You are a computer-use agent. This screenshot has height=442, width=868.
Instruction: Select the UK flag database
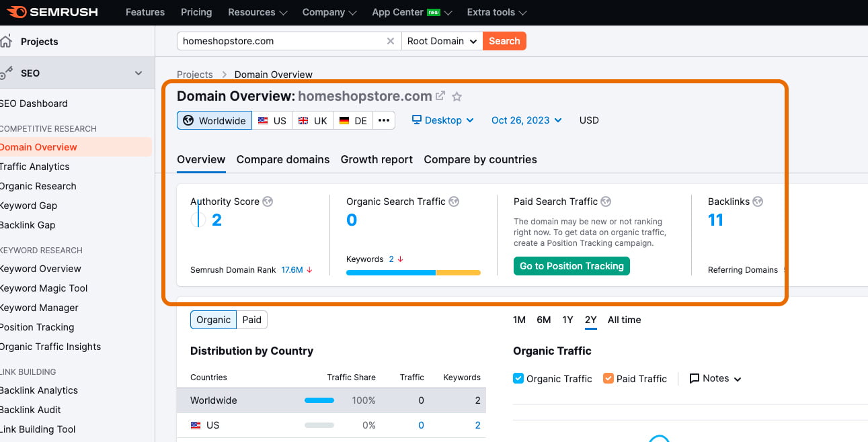point(313,120)
